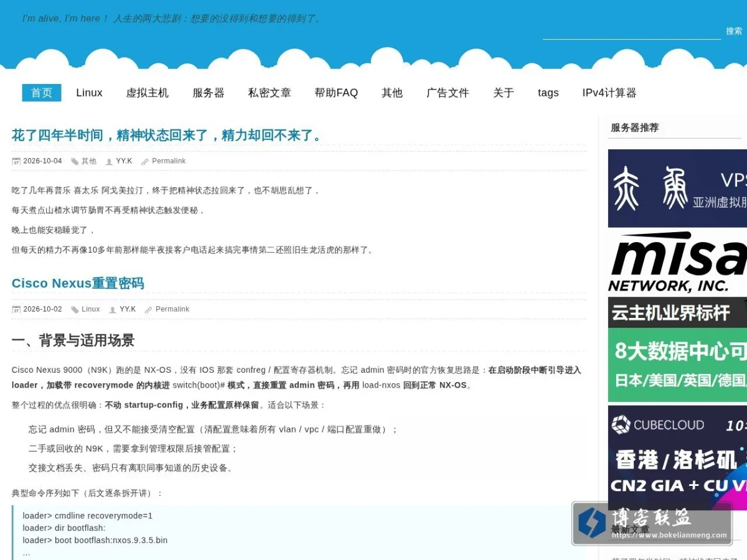This screenshot has width=747, height=560.
Task: Open Linux category link of Cisco post
Action: tap(91, 309)
